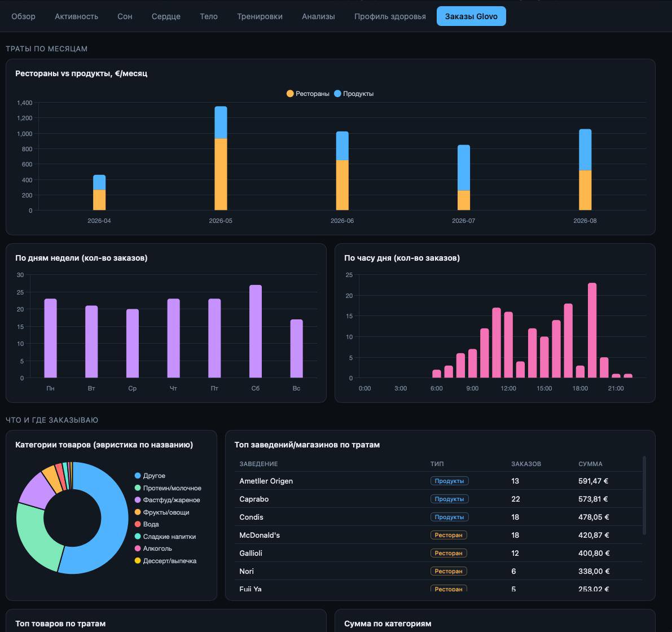
Task: Click Ресторан badge in Nori row
Action: [x=449, y=570]
